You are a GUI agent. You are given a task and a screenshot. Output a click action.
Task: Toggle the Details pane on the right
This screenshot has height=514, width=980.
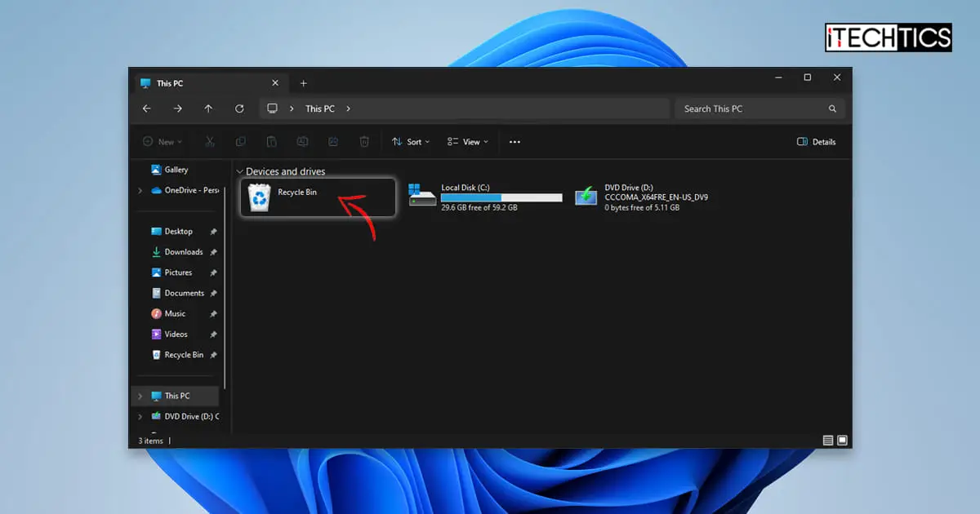pyautogui.click(x=816, y=141)
